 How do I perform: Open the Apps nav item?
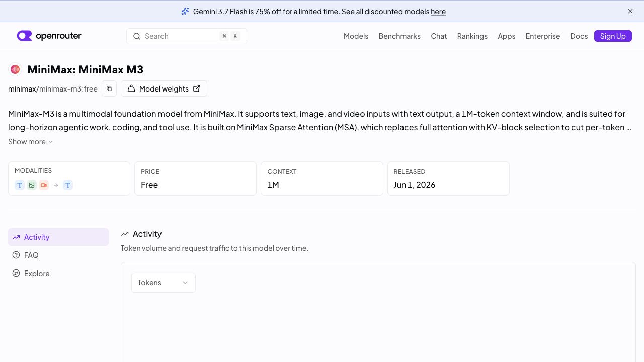(x=507, y=36)
